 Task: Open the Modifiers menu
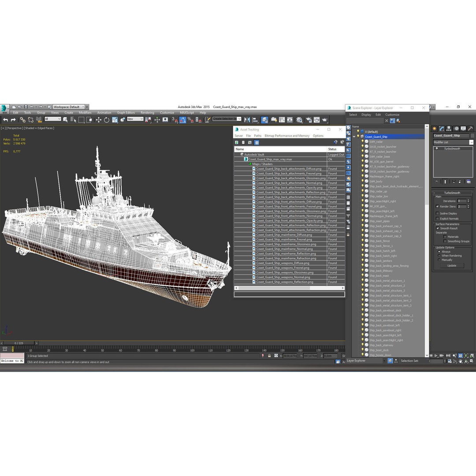[85, 113]
